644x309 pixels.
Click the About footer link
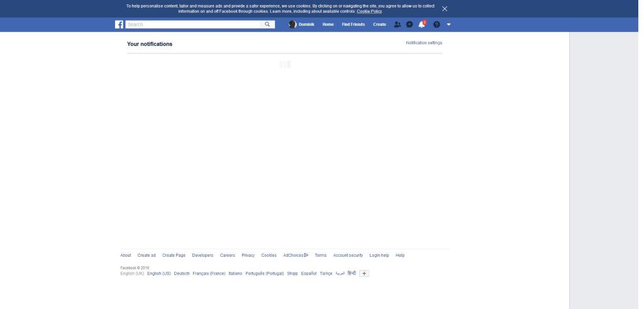(126, 255)
